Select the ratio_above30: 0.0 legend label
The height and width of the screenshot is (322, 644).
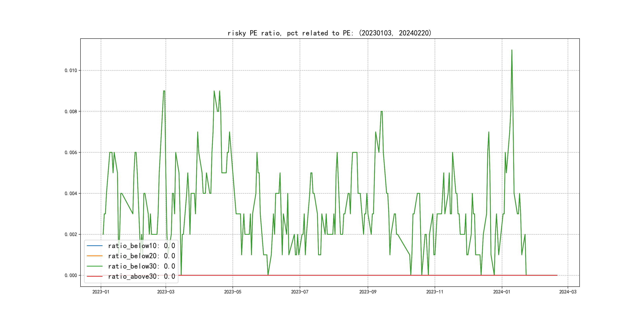point(141,276)
